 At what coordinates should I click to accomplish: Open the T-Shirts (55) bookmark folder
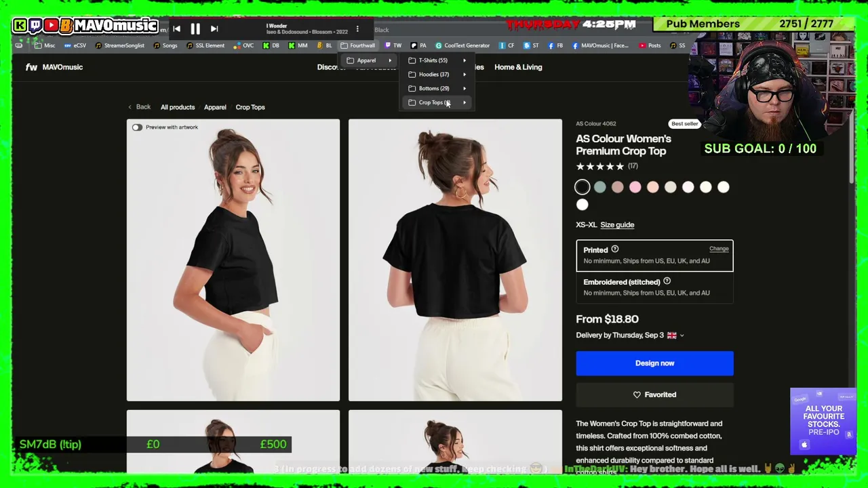(x=437, y=60)
